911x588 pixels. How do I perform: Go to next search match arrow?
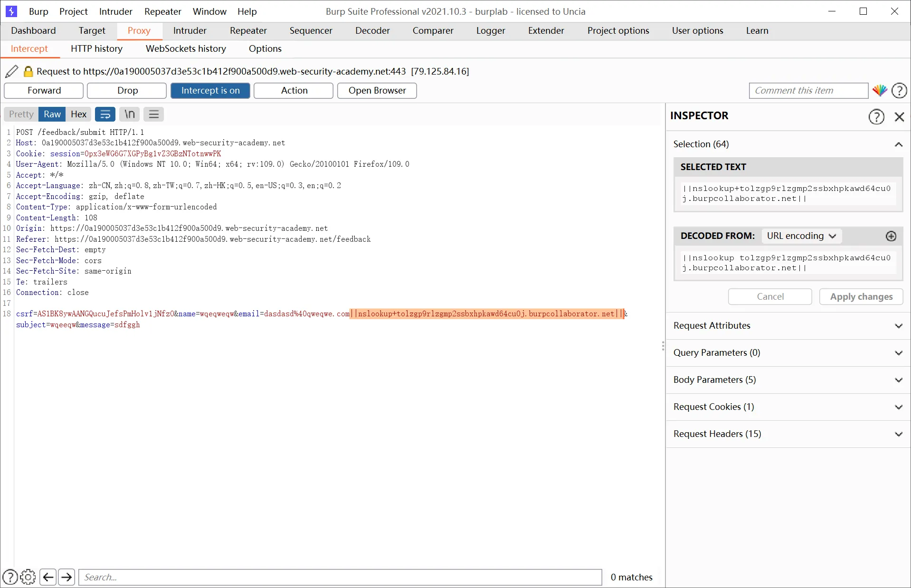click(66, 577)
